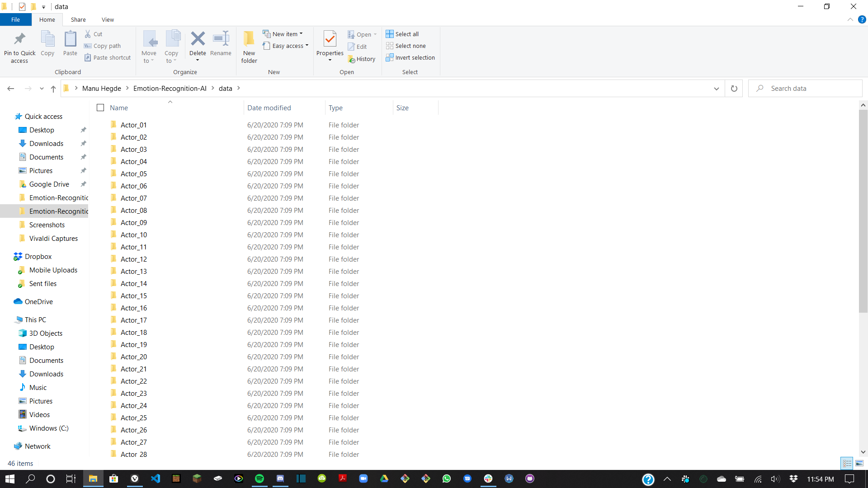The image size is (868, 488).
Task: Navigate to Emotion-Recognition-AI in breadcrumb
Action: (x=170, y=89)
